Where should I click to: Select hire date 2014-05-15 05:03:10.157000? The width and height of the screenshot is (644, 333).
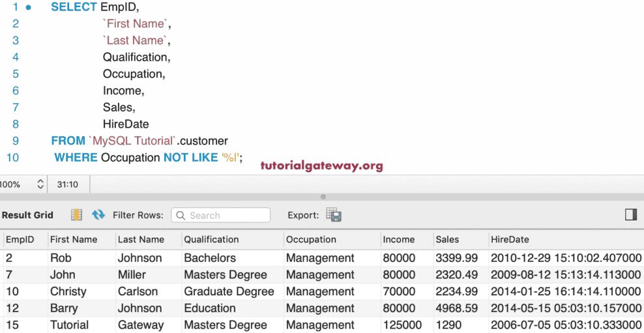coord(566,308)
